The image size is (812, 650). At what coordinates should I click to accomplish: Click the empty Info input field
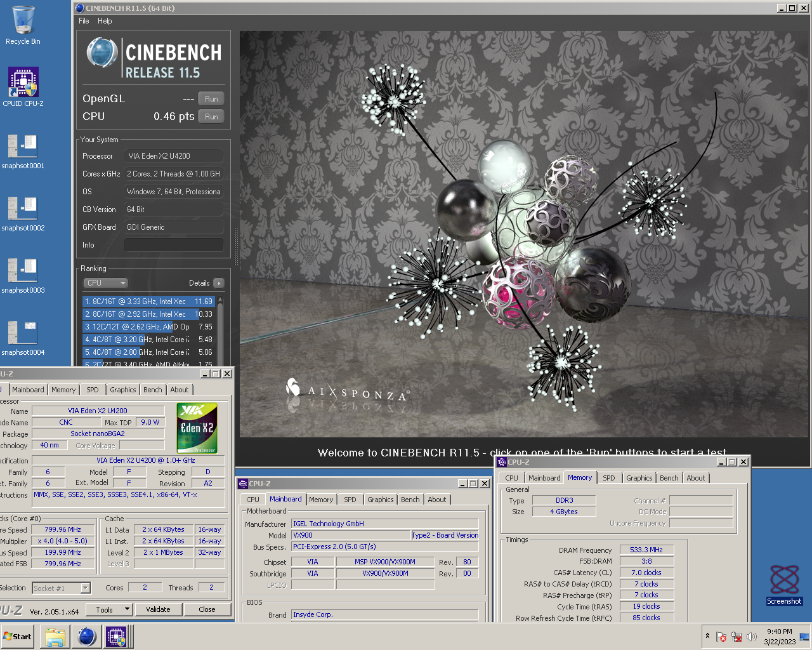pos(173,245)
